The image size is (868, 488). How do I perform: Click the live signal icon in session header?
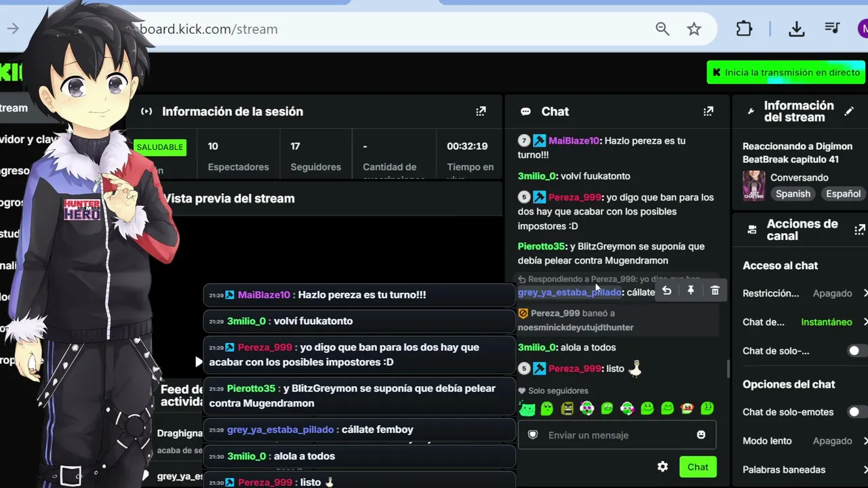tap(146, 111)
